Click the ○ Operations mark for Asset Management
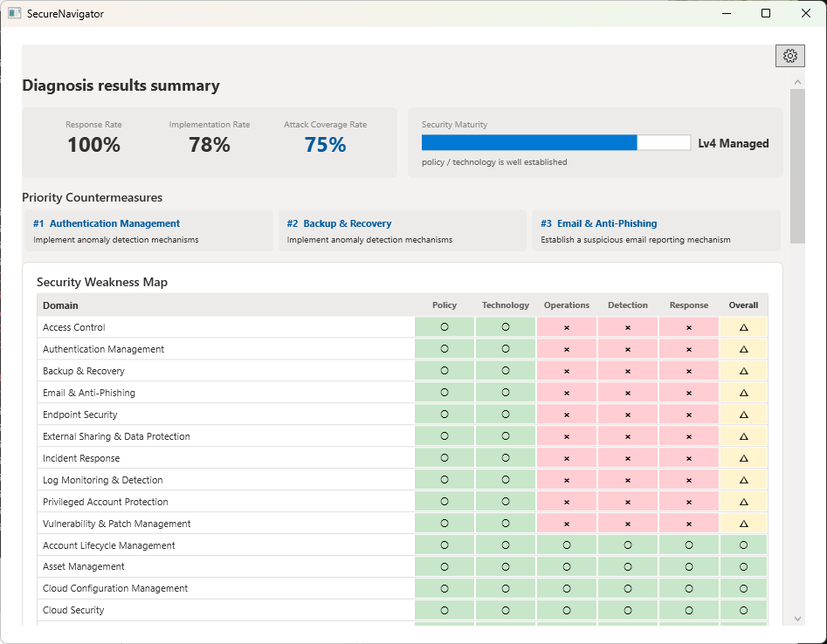The width and height of the screenshot is (827, 644). click(567, 566)
